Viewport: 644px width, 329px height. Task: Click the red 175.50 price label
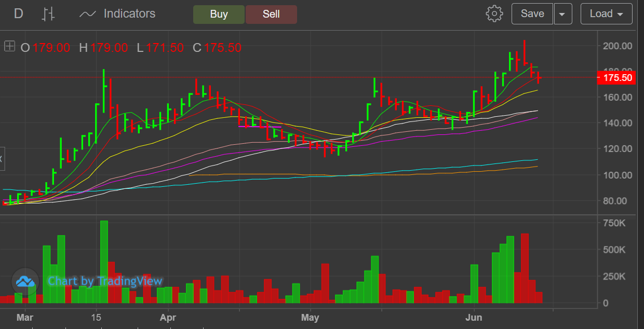click(616, 78)
